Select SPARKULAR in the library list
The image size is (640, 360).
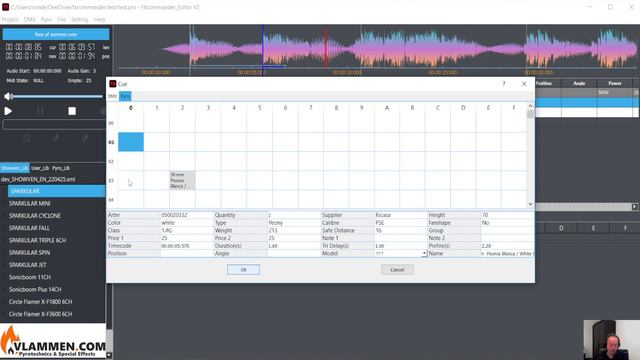[57, 191]
